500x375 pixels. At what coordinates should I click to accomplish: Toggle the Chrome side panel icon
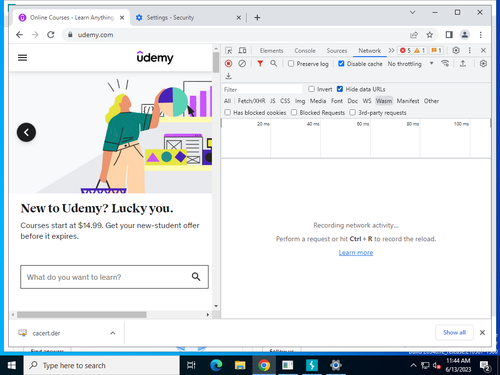[x=449, y=35]
